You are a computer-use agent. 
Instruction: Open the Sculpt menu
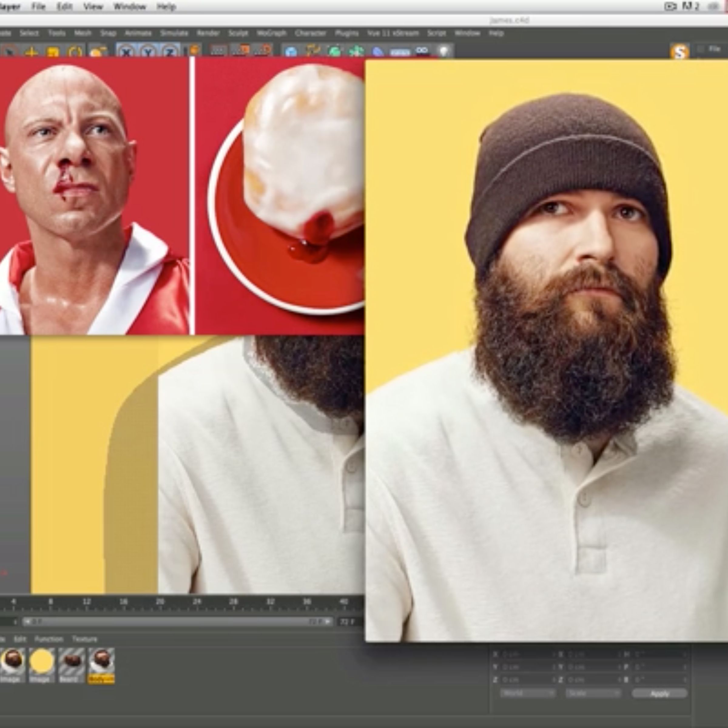coord(238,33)
